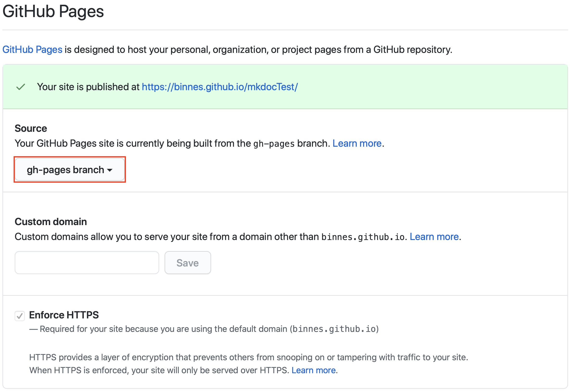This screenshot has height=392, width=570.
Task: Click 'binnes.github.io' code text in Custom domain description
Action: point(363,237)
